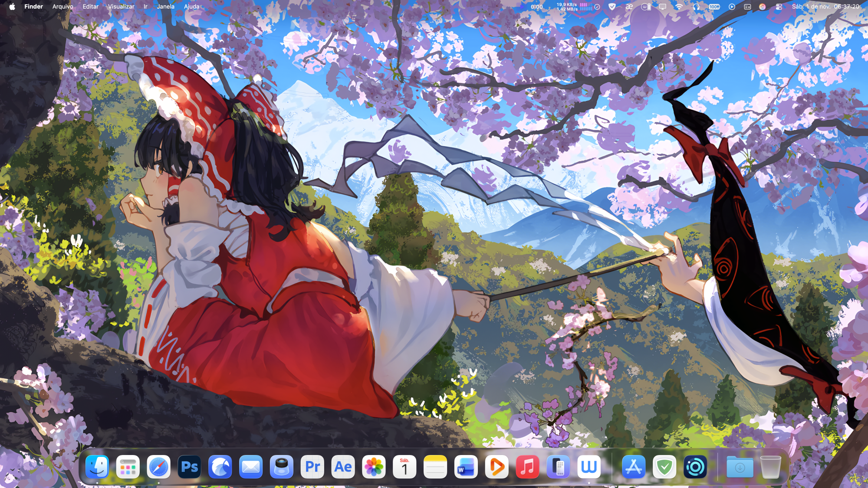Open the Apple menu
The width and height of the screenshot is (868, 488).
12,7
